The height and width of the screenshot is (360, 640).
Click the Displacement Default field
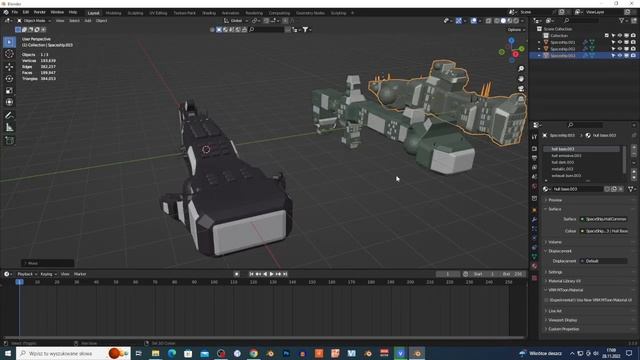pos(604,261)
